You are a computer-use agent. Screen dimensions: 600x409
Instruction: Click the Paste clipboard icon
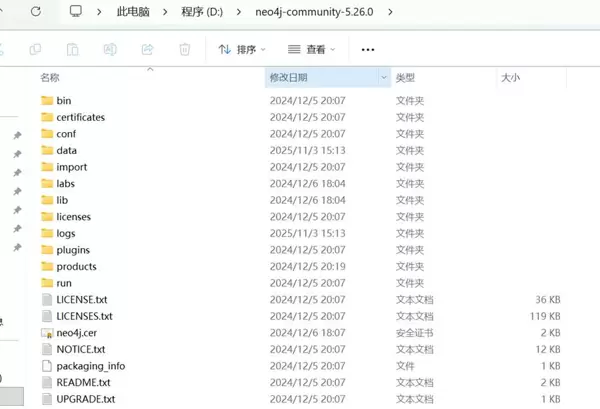tap(73, 49)
